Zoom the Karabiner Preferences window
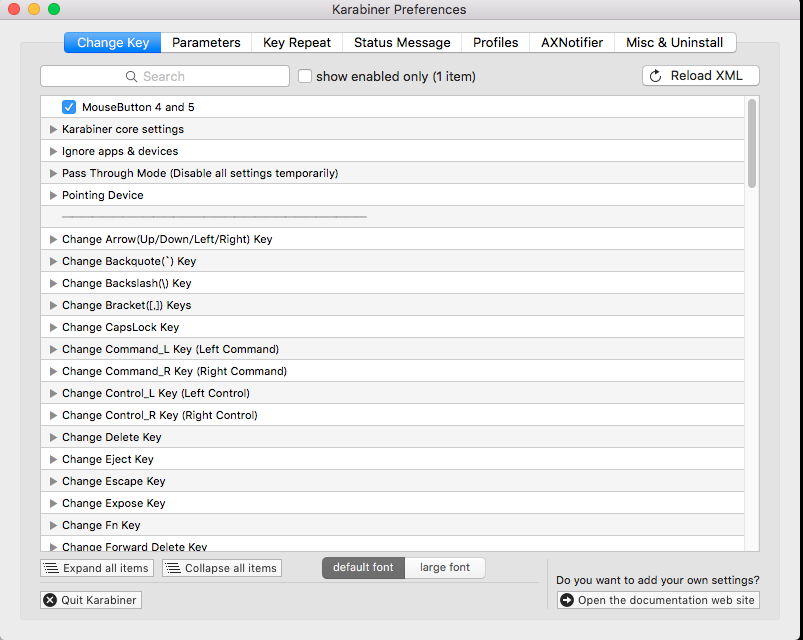This screenshot has width=803, height=640. tap(54, 9)
